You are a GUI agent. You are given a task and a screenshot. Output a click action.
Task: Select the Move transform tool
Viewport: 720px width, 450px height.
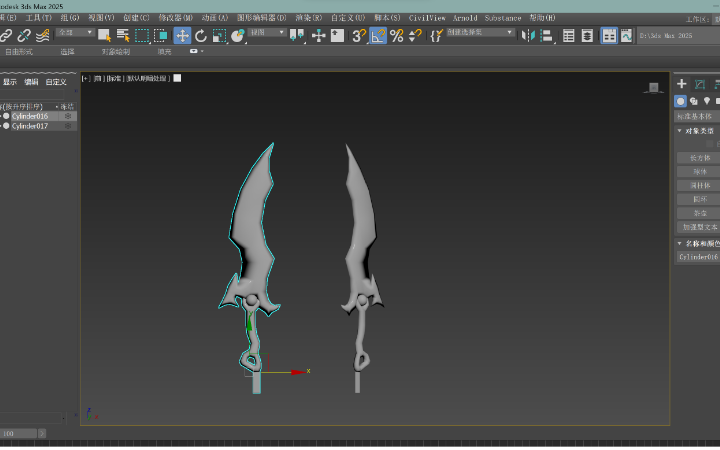(182, 36)
